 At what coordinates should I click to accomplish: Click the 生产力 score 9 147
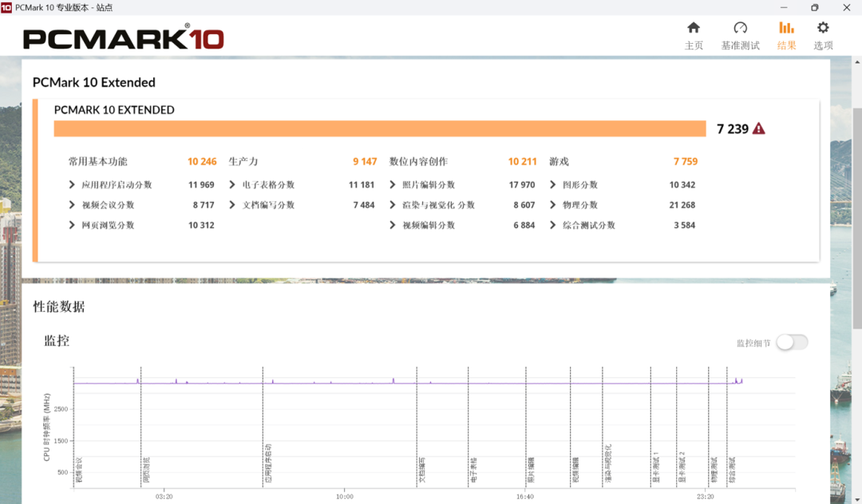pos(365,161)
